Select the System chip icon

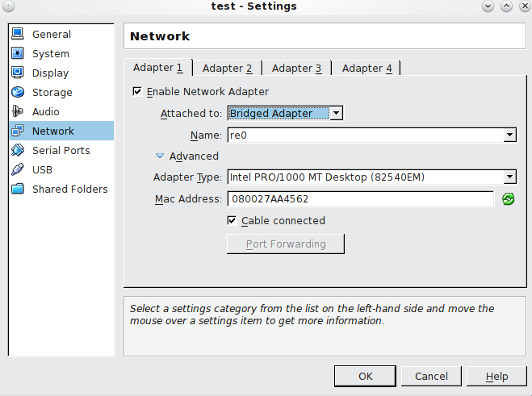tap(18, 53)
